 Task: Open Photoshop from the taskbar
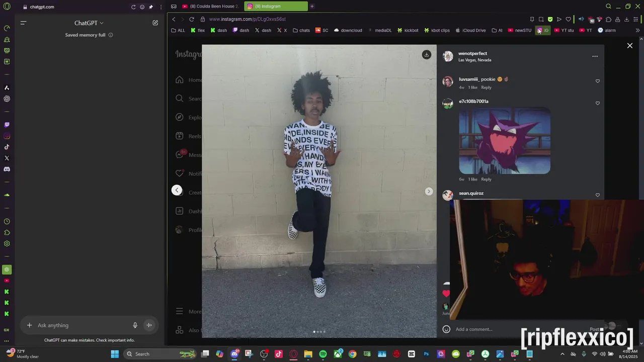426,354
